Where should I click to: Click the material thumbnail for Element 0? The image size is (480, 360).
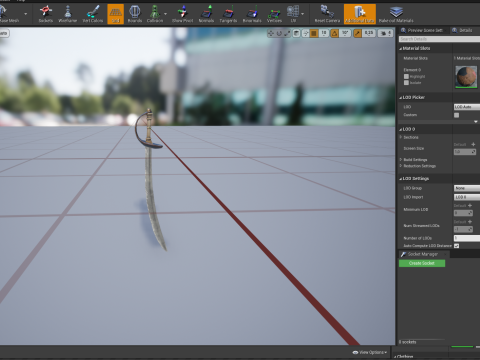(x=466, y=77)
